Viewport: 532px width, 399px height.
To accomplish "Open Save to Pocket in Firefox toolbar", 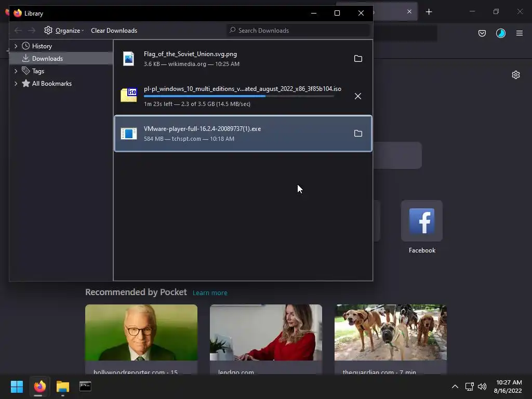I will 482,33.
